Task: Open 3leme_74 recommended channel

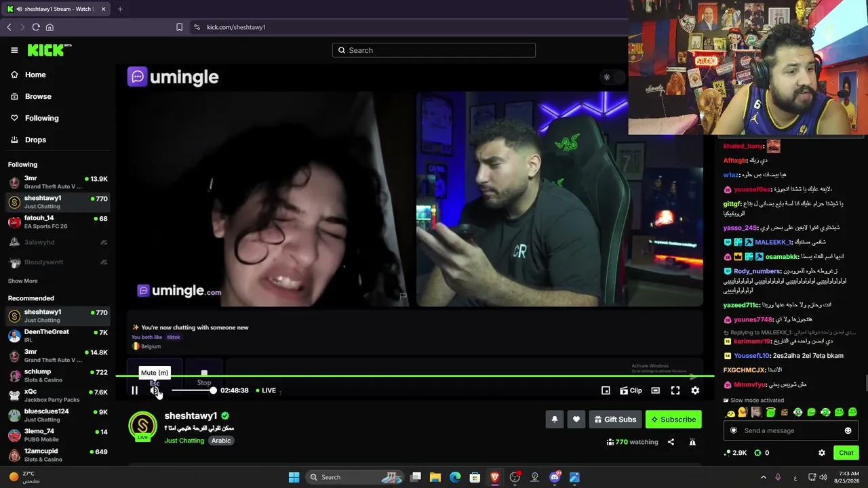Action: point(58,434)
